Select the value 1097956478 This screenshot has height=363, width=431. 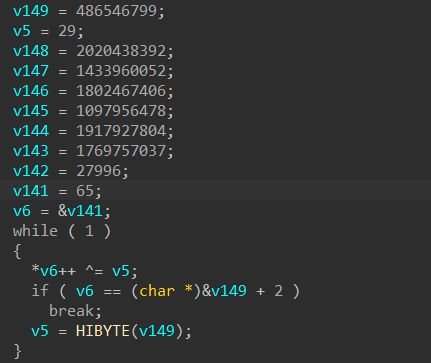click(121, 111)
